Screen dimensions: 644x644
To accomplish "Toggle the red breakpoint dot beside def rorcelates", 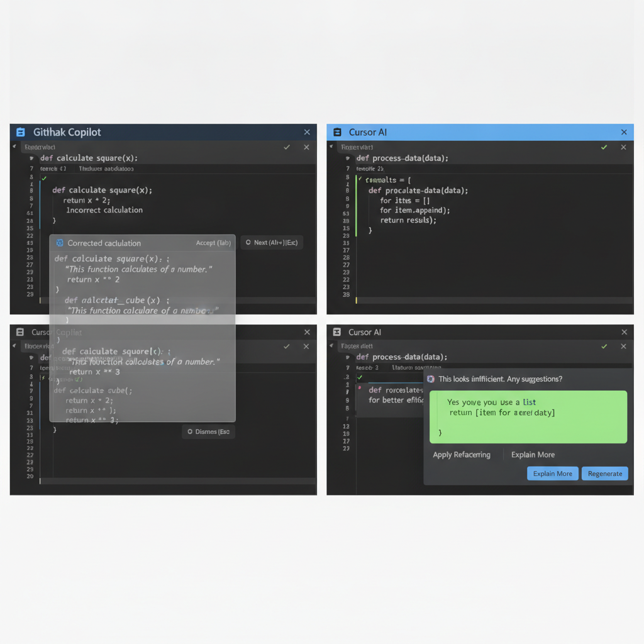I will [360, 387].
